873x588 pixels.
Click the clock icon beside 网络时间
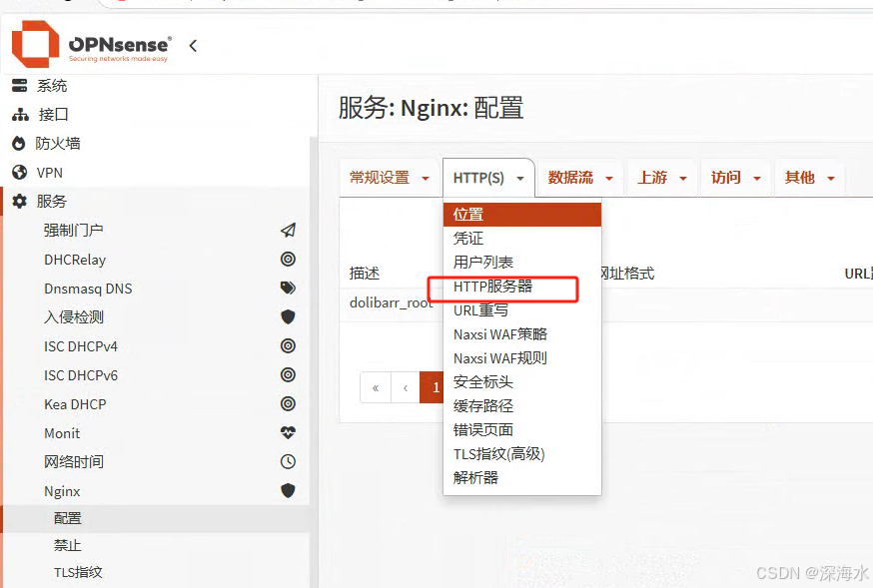288,462
